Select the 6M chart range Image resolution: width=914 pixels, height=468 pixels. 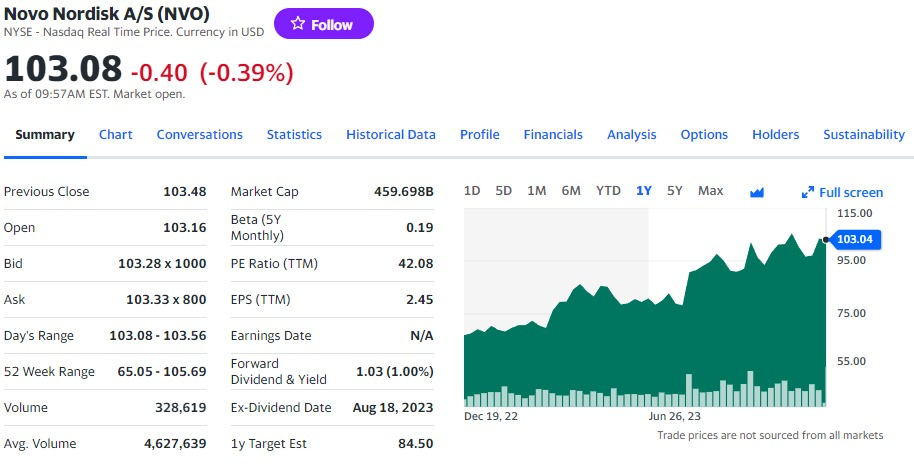(571, 191)
